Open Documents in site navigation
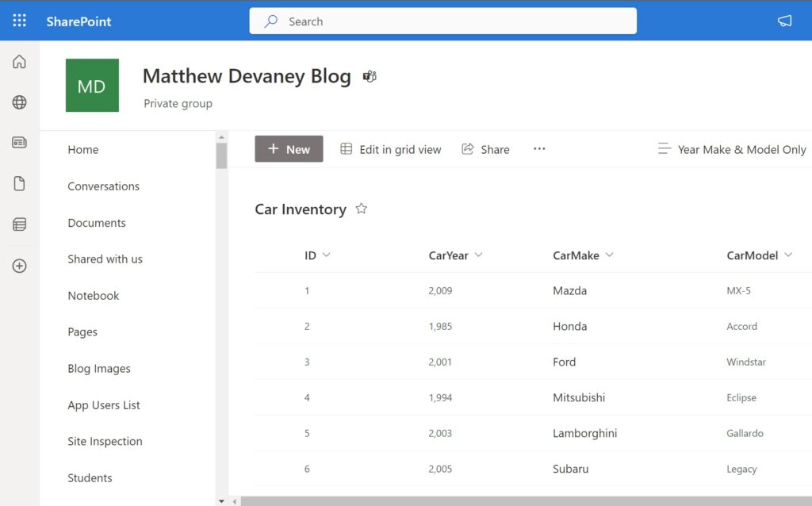The image size is (812, 506). (97, 223)
